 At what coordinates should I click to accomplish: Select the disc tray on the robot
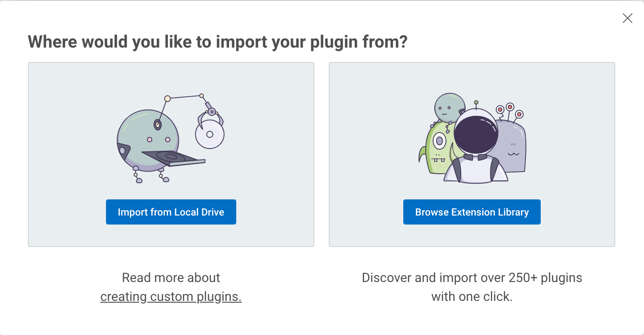tap(173, 158)
